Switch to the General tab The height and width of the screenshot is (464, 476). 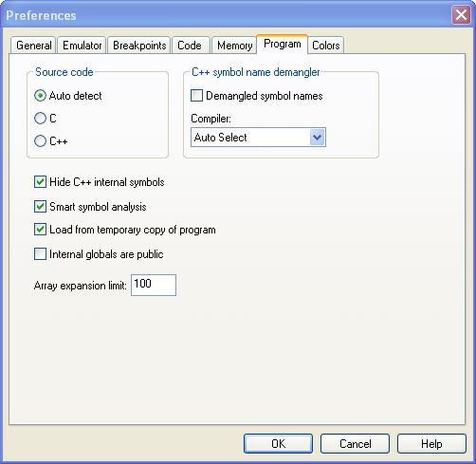click(33, 46)
